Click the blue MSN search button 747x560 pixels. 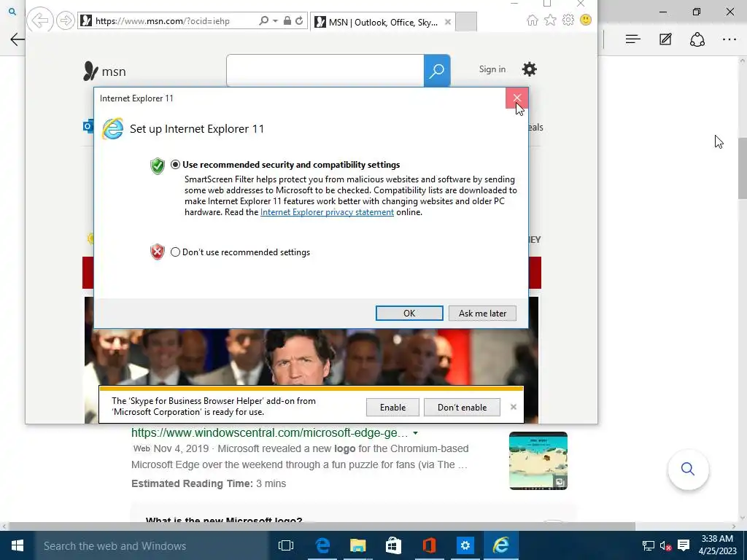(x=437, y=71)
